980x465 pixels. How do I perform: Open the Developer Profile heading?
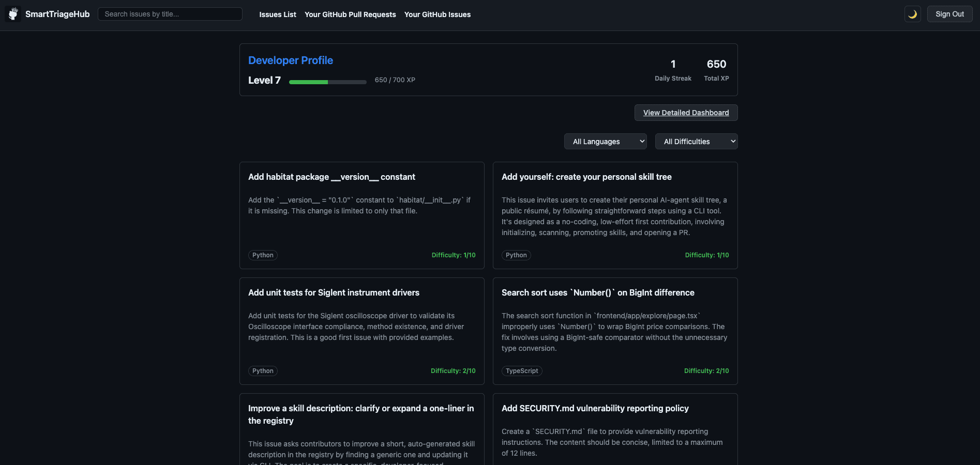coord(291,60)
